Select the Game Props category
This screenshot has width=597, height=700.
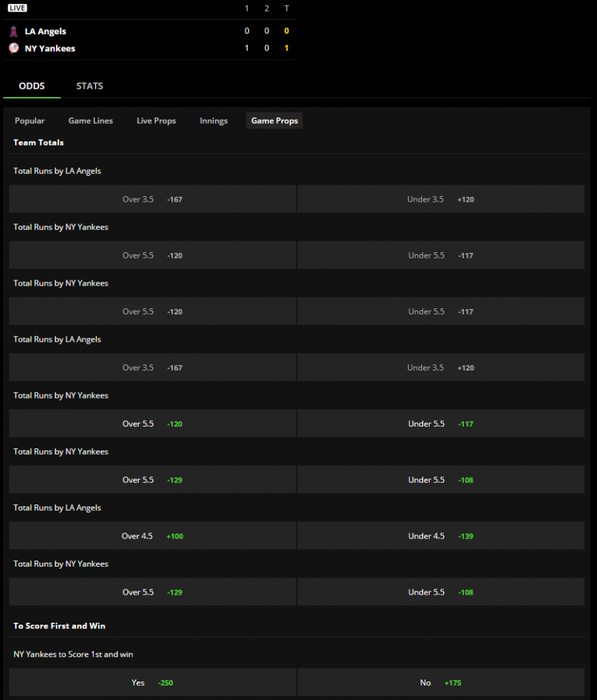click(x=275, y=120)
